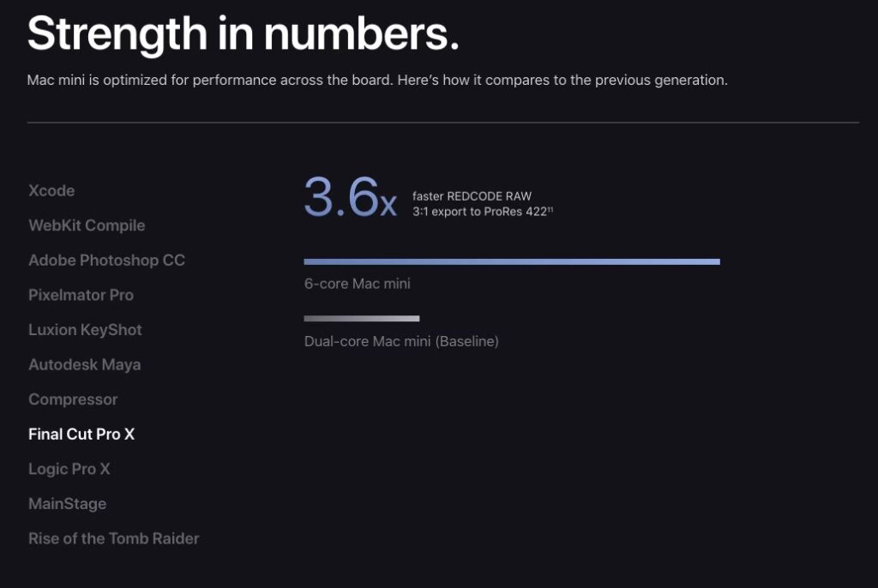Click the blue 6-core Mac mini bar
Screen dimensions: 878x588
click(x=511, y=261)
